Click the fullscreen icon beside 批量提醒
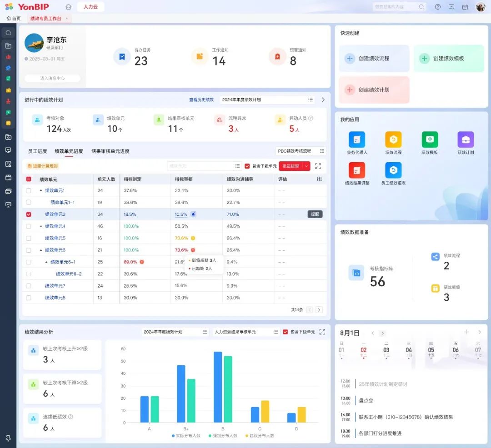Viewport: 491px width, 448px height. point(318,166)
